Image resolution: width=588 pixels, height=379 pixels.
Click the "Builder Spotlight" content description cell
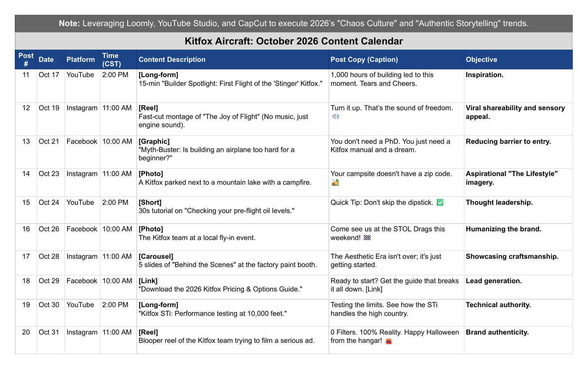(x=233, y=86)
